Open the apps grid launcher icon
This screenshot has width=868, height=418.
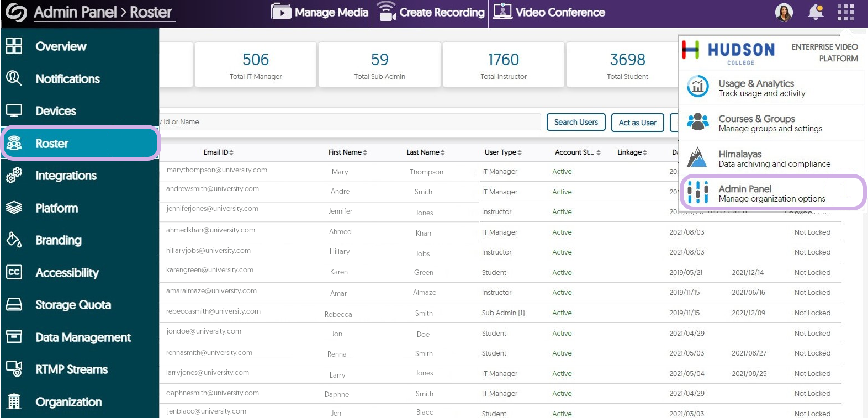click(x=845, y=12)
